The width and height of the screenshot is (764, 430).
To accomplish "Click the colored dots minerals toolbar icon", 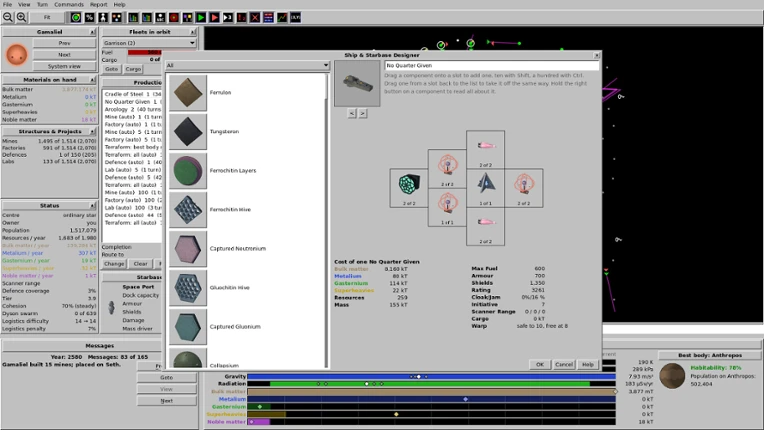I will tap(117, 18).
